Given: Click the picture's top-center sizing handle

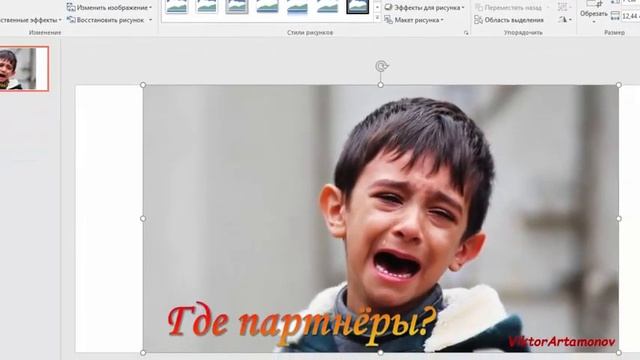Looking at the screenshot, I should pos(380,85).
